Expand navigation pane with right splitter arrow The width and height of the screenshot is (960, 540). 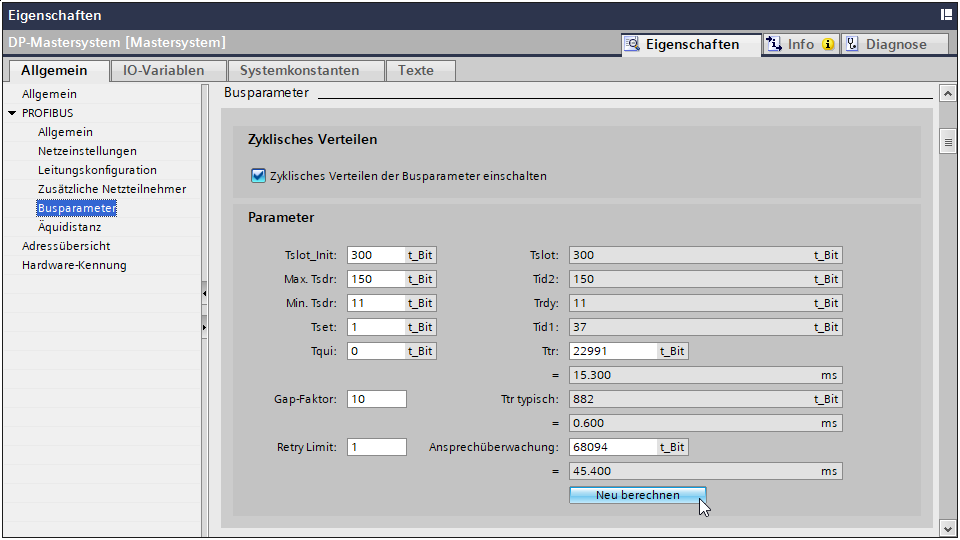[x=204, y=327]
